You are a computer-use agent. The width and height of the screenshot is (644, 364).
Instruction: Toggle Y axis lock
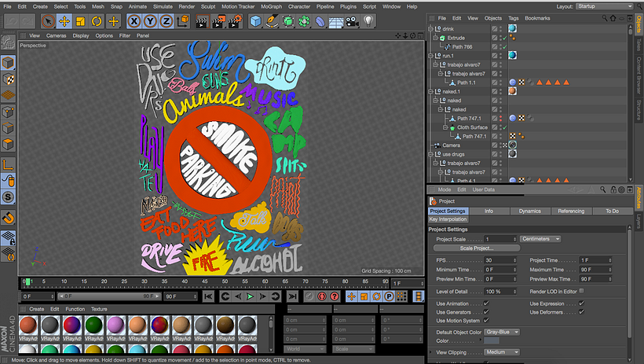point(150,21)
